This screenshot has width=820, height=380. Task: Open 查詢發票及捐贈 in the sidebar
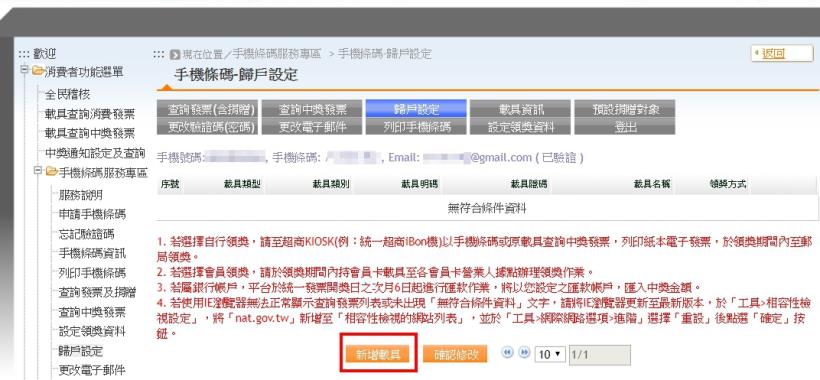pos(97,292)
